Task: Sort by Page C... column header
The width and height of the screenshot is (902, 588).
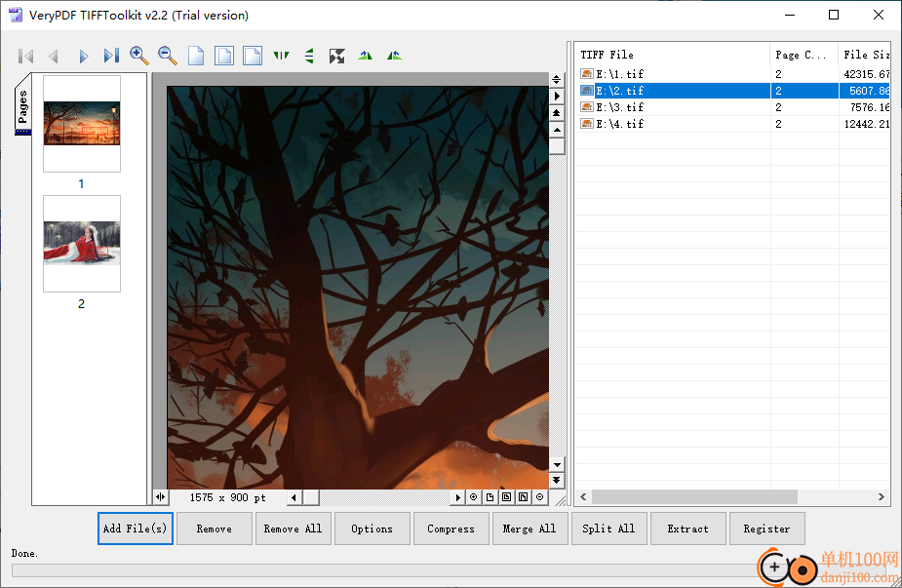Action: [804, 55]
